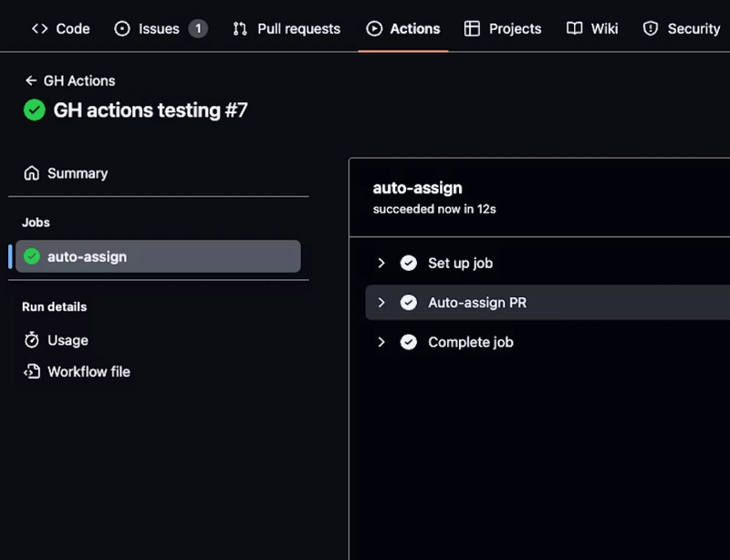
Task: Click the Wiki book icon
Action: pos(575,29)
